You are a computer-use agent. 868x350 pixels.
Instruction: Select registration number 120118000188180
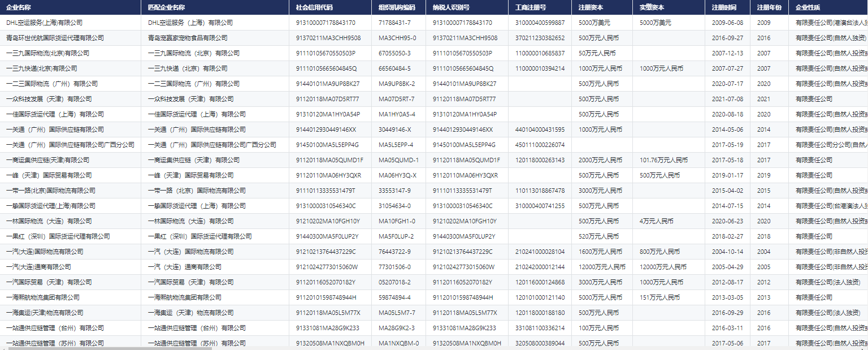(540, 313)
